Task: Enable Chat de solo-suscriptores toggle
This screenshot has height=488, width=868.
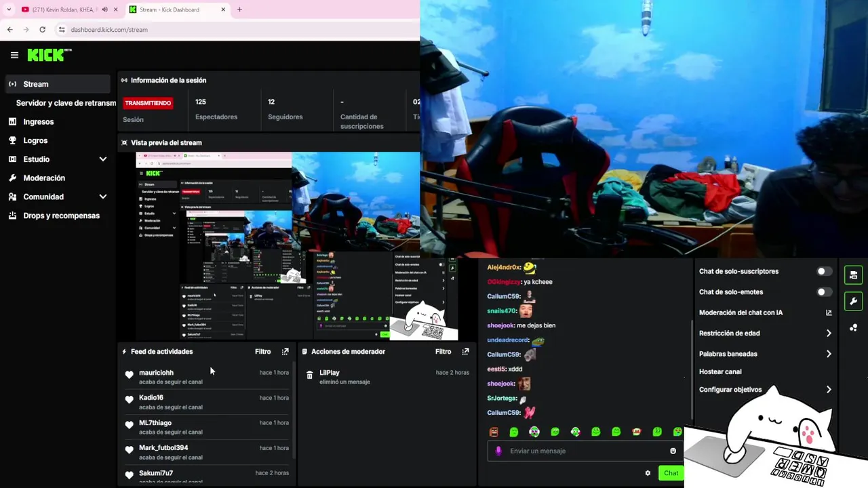Action: (x=824, y=271)
